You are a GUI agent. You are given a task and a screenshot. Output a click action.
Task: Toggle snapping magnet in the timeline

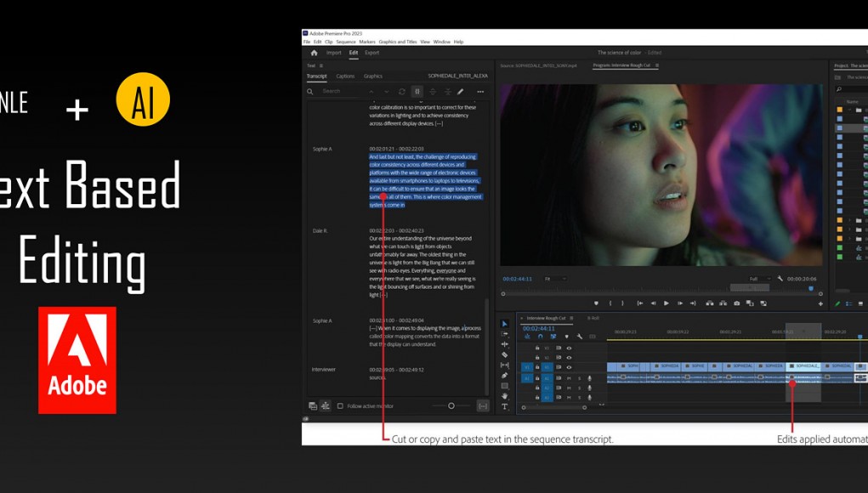click(x=541, y=337)
